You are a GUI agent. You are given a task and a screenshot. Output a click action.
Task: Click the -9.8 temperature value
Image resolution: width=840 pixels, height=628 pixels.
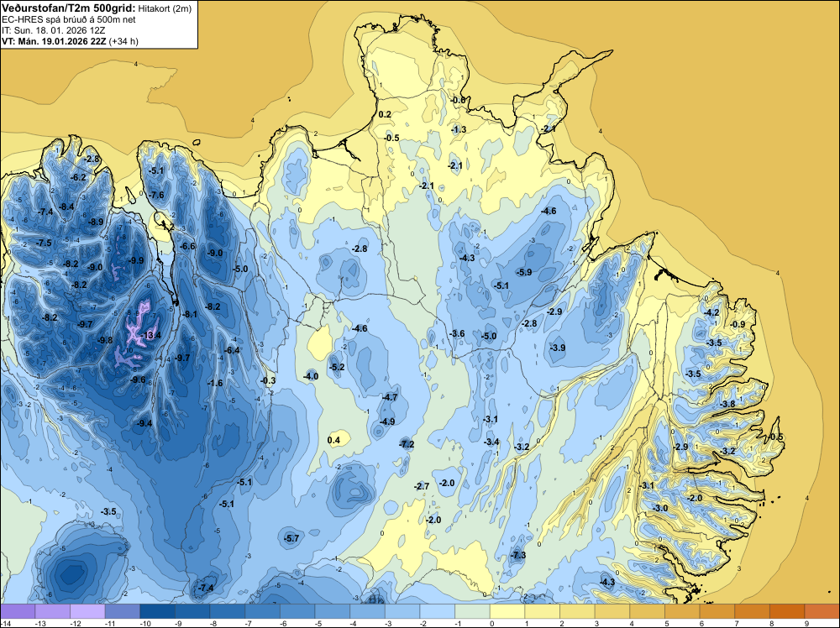[105, 340]
